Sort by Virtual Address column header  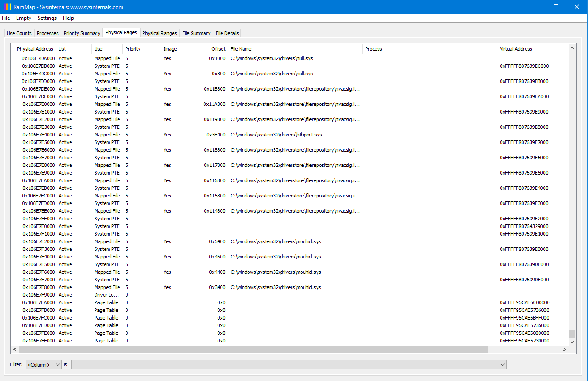(532, 49)
